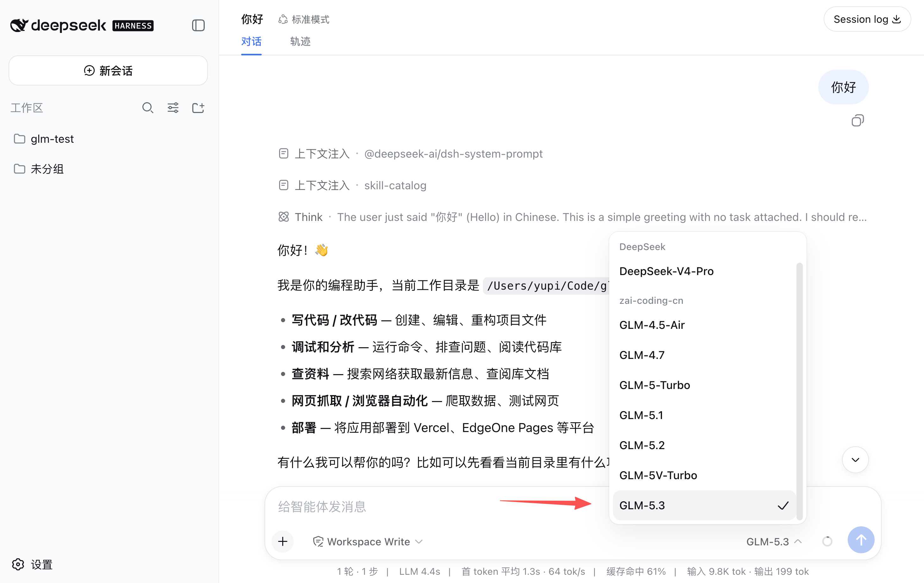The image size is (924, 583).
Task: Click the 1 轮 · 1 步 status
Action: point(358,572)
